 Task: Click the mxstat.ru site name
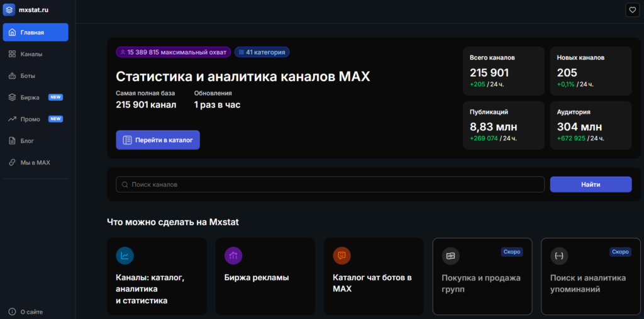click(x=34, y=10)
